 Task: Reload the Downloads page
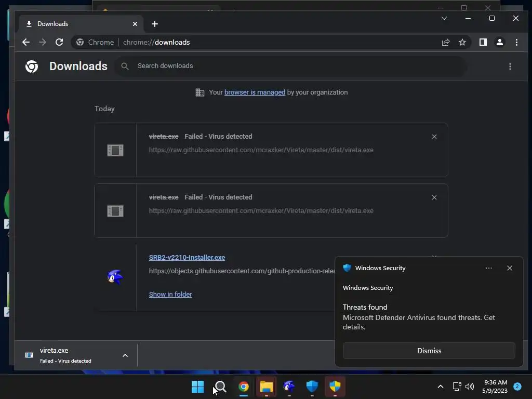pos(59,42)
